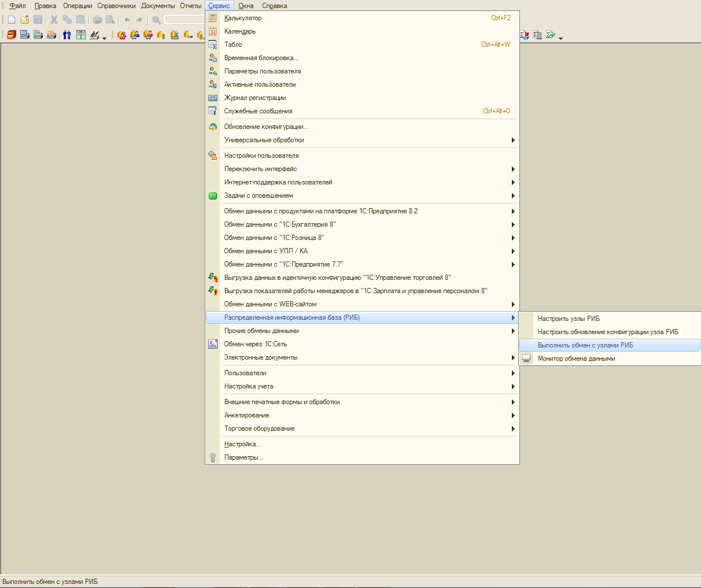Click the copy pages toolbar icon

tap(67, 20)
